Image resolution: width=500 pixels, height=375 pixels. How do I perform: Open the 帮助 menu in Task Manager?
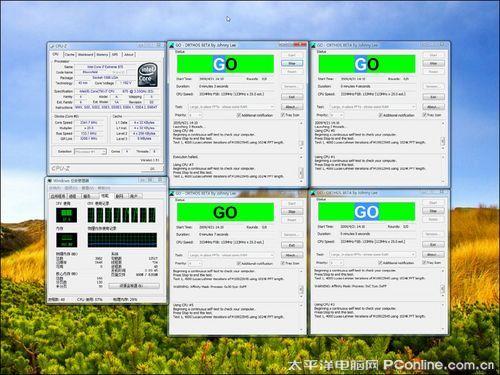(x=104, y=188)
